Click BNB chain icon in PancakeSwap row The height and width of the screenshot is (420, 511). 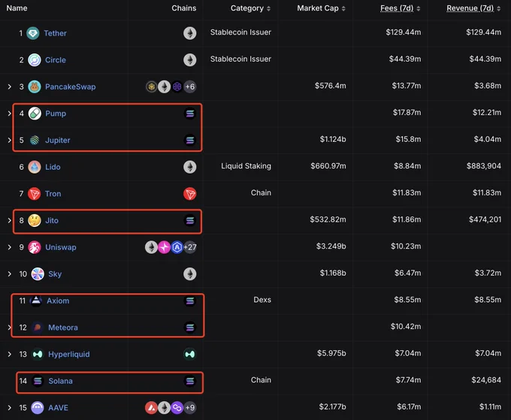(151, 86)
